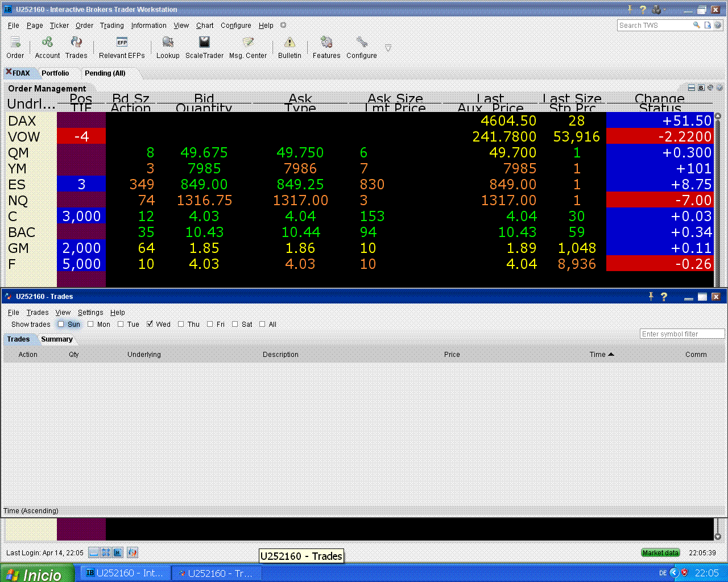Click the Inicio start button
728x582 pixels.
click(37, 573)
